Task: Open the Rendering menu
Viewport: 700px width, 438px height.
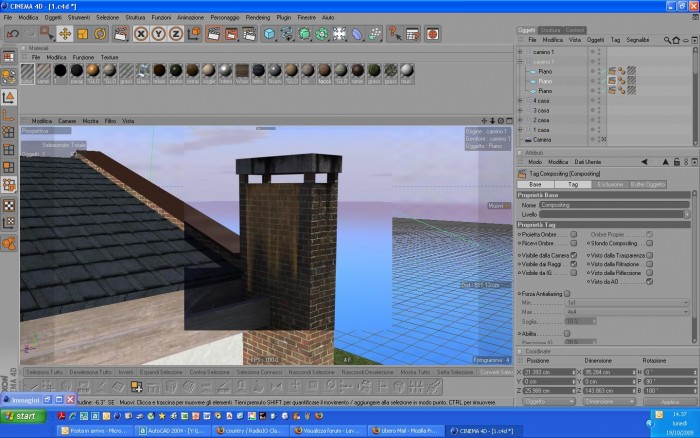Action: [258, 17]
